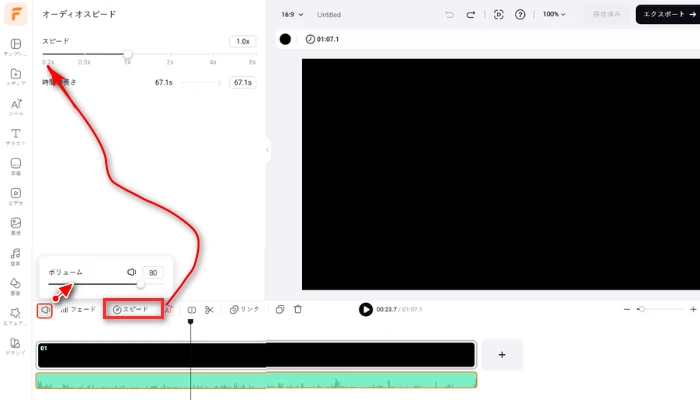This screenshot has height=400, width=700.
Task: Zoom out timeline with minus icon
Action: (x=627, y=309)
